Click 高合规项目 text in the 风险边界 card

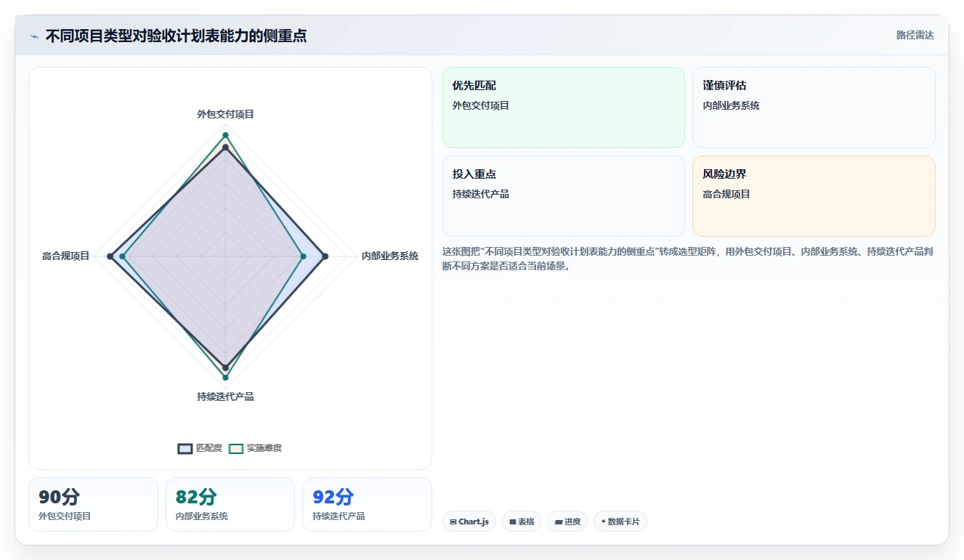coord(726,194)
